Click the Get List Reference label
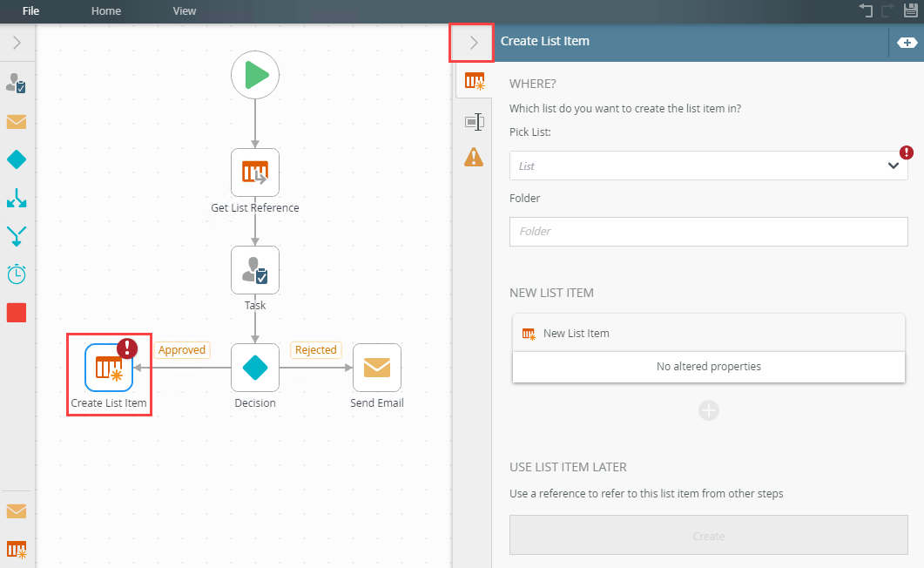 (x=255, y=208)
